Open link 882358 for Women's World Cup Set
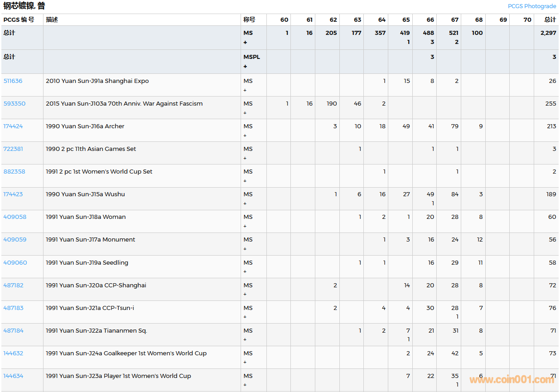Screen dimensions: 560x392 (14, 172)
